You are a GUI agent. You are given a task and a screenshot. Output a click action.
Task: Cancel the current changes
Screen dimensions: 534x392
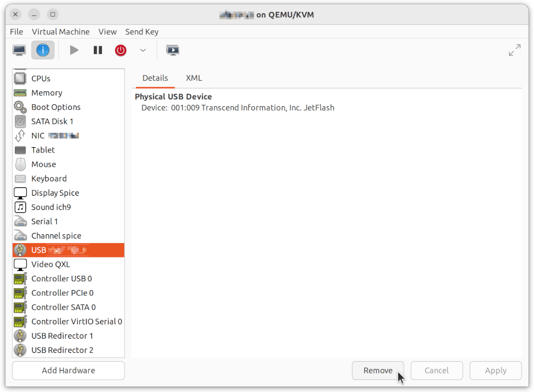click(x=437, y=370)
